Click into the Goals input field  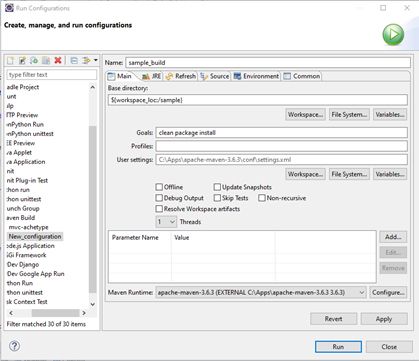281,133
